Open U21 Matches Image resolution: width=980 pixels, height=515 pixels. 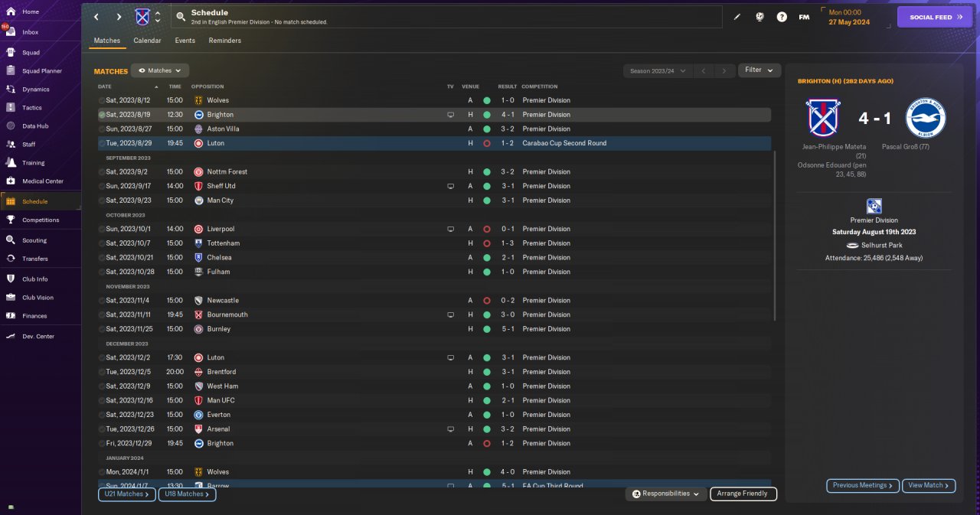point(127,494)
